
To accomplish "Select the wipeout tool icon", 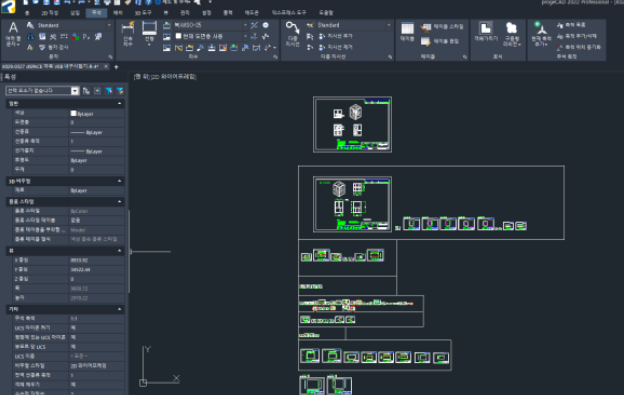I will 486,33.
